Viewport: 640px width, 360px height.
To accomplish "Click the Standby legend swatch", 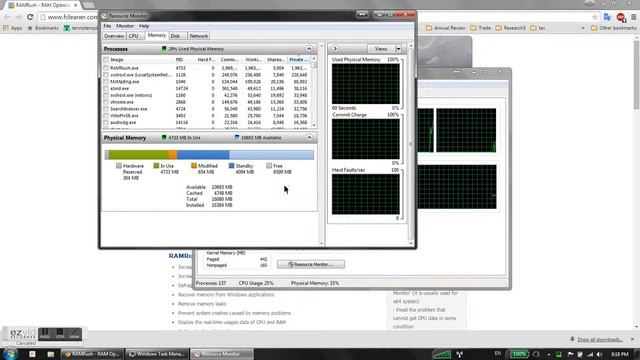I will pyautogui.click(x=231, y=166).
